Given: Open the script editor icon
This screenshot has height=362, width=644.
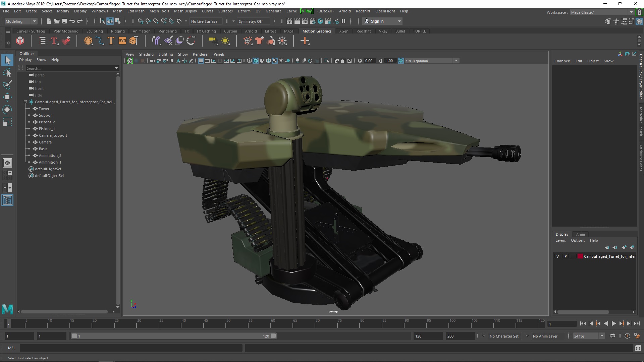Looking at the screenshot, I should (638, 348).
